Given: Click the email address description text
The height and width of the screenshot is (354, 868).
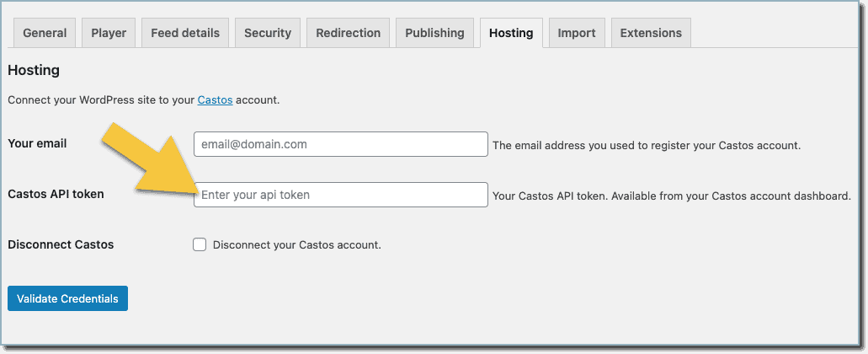Looking at the screenshot, I should 647,146.
